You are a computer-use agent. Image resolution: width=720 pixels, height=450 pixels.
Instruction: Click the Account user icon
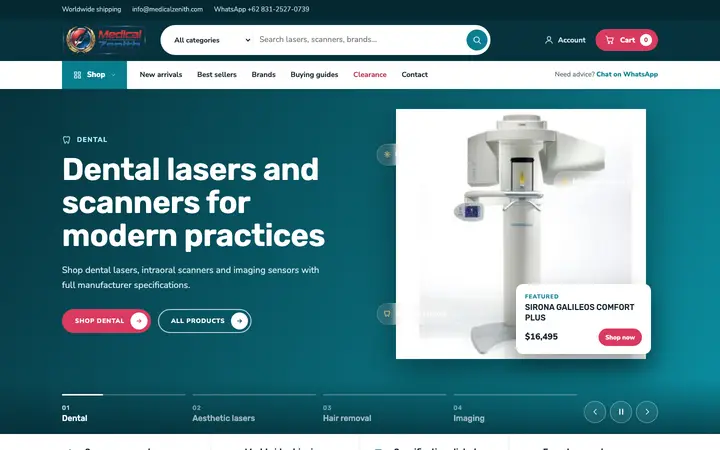point(549,40)
